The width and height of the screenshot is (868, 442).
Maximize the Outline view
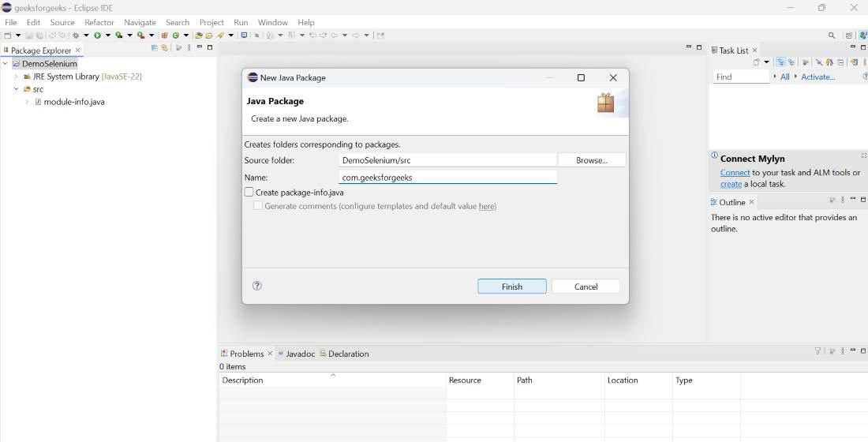pos(863,199)
